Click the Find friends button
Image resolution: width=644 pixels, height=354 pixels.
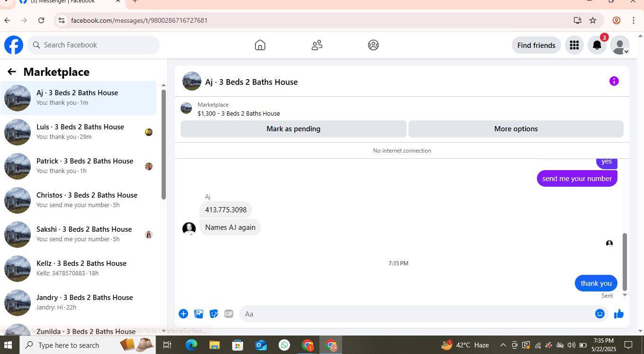click(536, 45)
